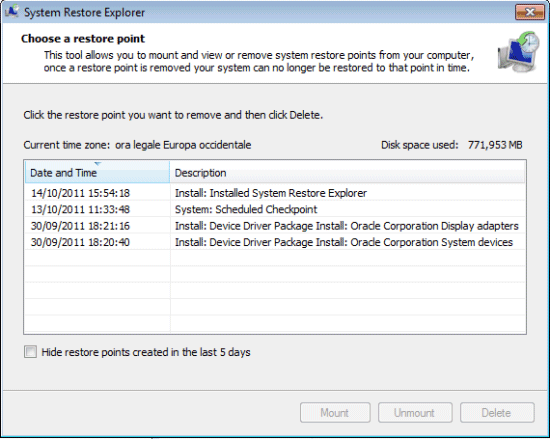Choose the Oracle Corporation Display adapters entry

coord(347,226)
